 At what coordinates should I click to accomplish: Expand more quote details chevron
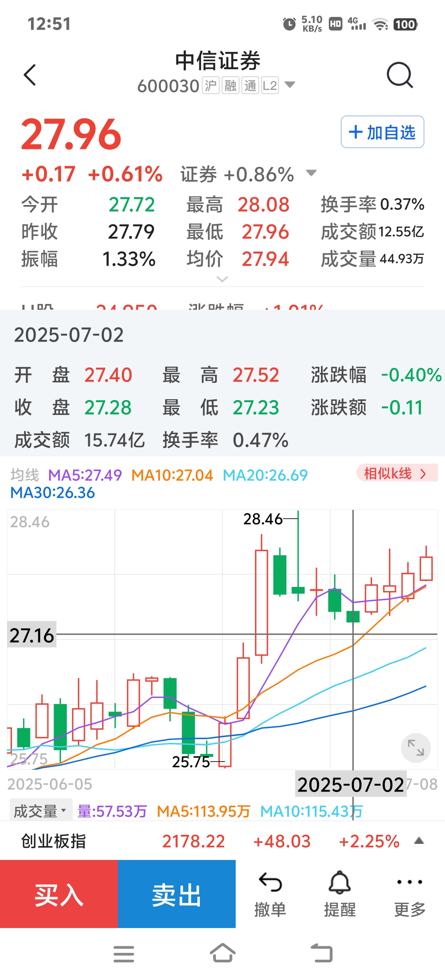click(222, 279)
